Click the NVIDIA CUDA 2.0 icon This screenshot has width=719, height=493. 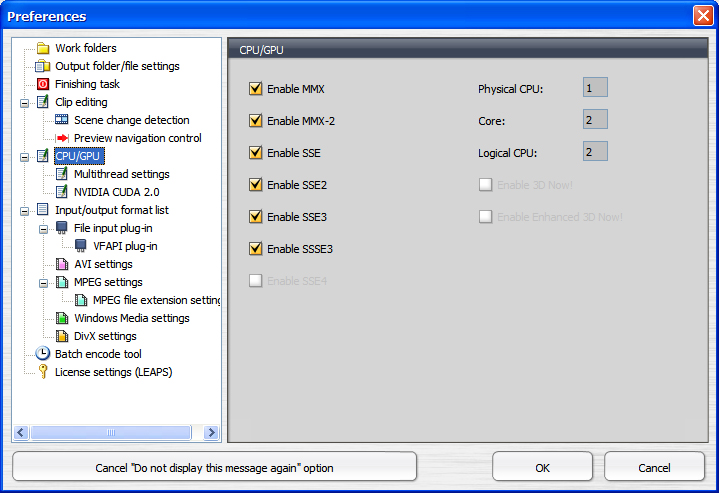(x=61, y=192)
